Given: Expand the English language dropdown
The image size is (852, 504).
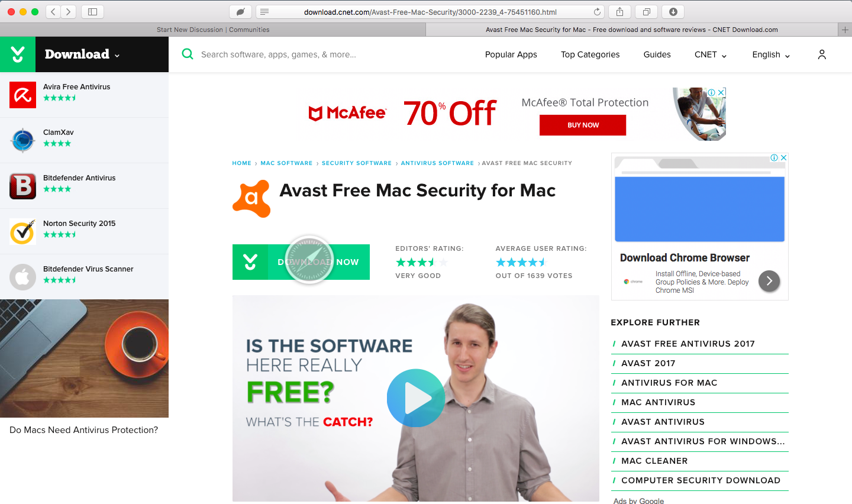Looking at the screenshot, I should (771, 54).
